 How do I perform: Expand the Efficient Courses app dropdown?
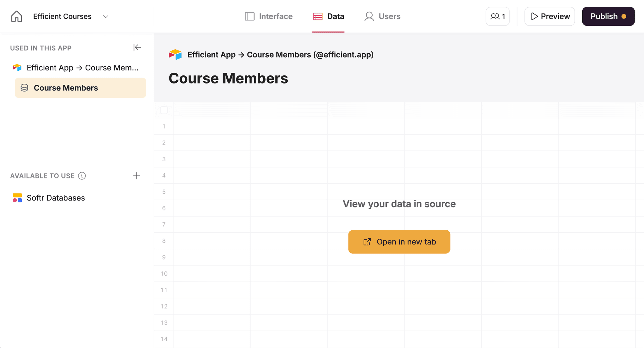tap(106, 16)
